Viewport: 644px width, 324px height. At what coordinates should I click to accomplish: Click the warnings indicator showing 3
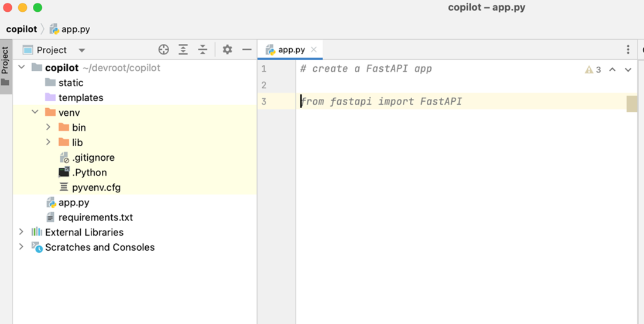[592, 70]
